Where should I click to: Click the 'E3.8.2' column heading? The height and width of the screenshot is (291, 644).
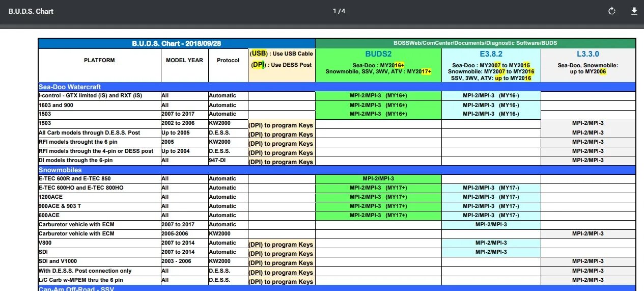491,54
